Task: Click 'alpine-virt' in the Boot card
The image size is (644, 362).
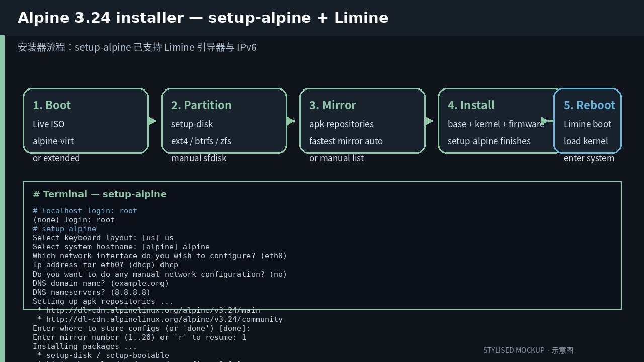Action: click(x=53, y=141)
